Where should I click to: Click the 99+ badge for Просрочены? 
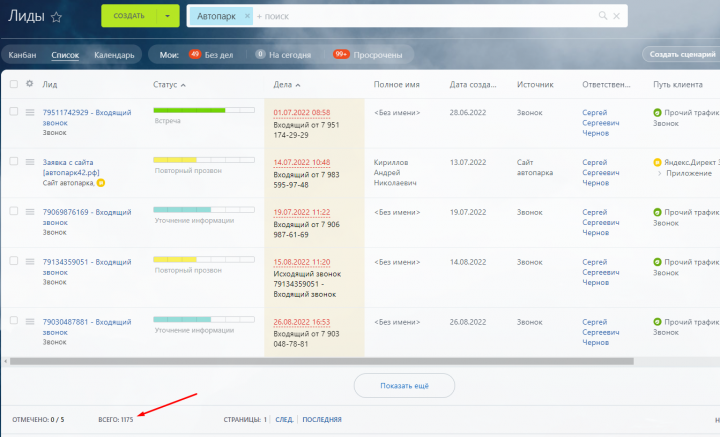pos(341,54)
